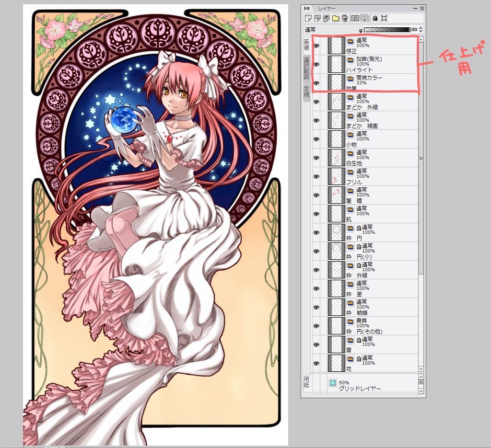Select the 花 layer name
Image resolution: width=491 pixels, height=448 pixels.
click(349, 369)
